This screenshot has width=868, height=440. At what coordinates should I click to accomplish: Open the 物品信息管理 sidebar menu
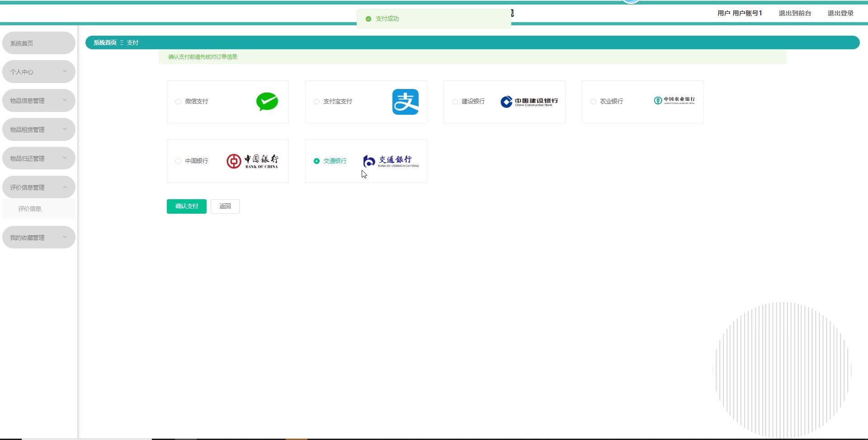39,101
